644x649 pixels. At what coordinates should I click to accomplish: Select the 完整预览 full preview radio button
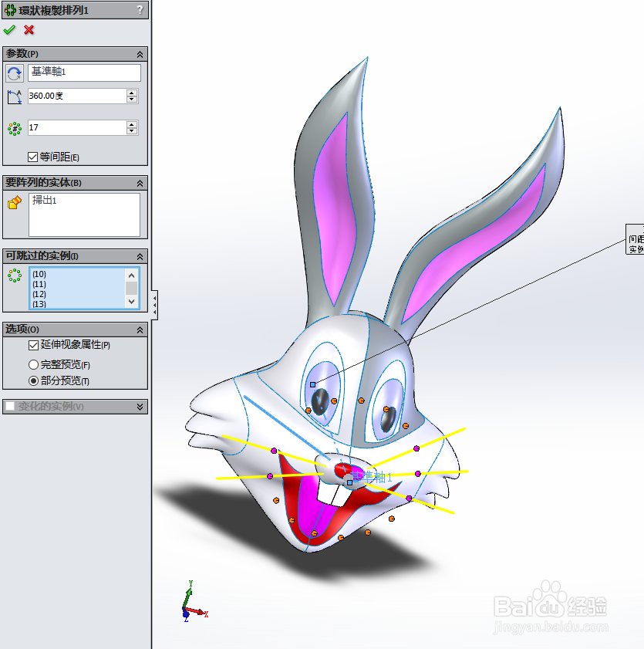(33, 365)
